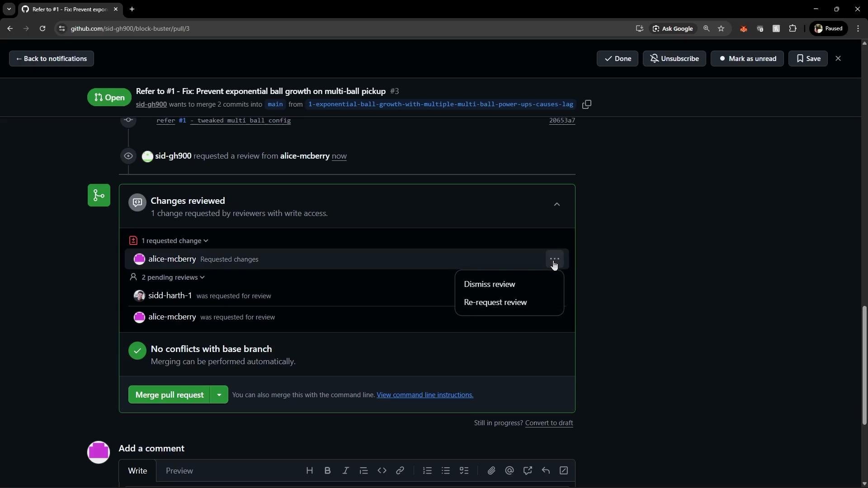Click the purple avatar beside Add a comment

coord(99,452)
